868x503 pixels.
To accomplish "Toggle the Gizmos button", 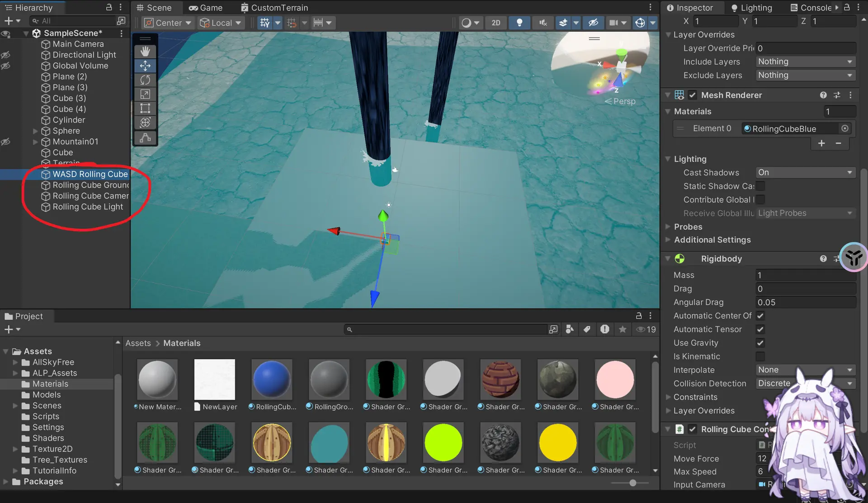I will point(640,23).
